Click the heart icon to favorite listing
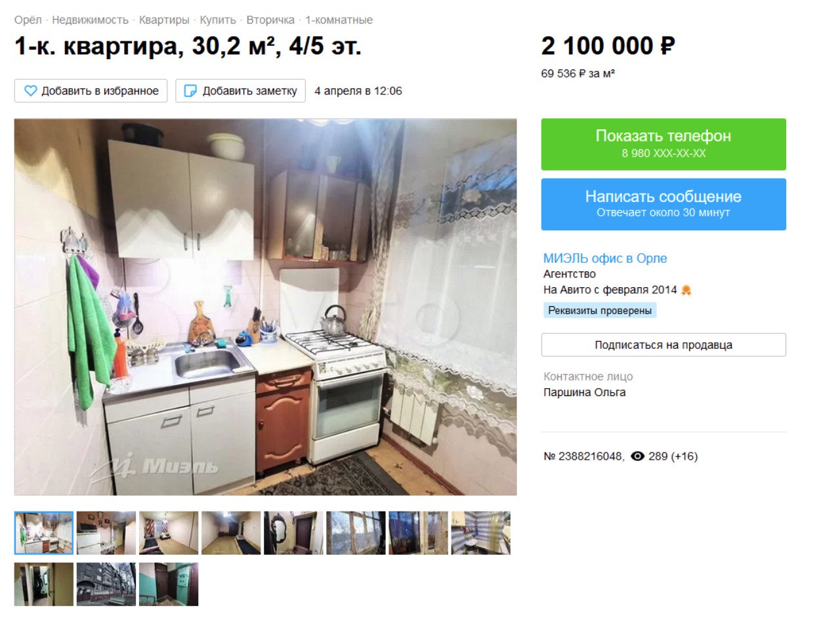The image size is (840, 621). click(x=30, y=91)
